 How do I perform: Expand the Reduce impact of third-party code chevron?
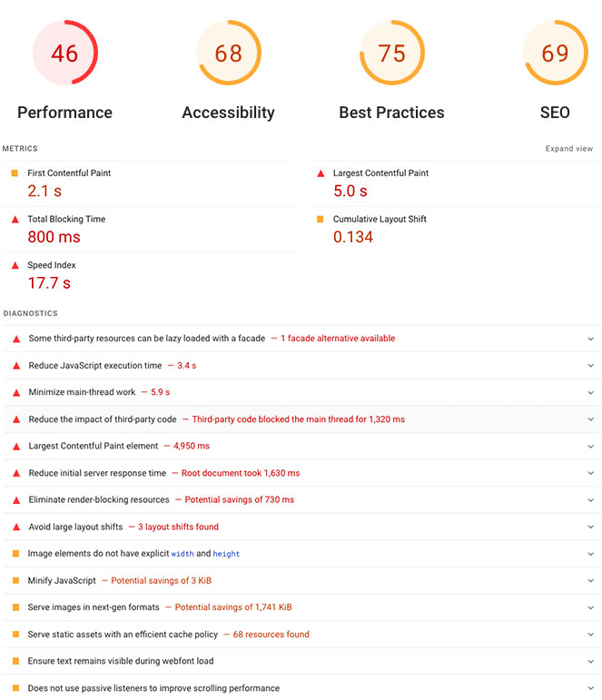pyautogui.click(x=591, y=419)
